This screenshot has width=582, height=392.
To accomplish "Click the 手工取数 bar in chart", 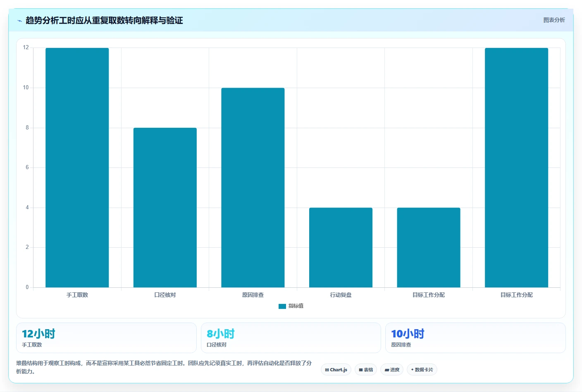I will [x=77, y=167].
